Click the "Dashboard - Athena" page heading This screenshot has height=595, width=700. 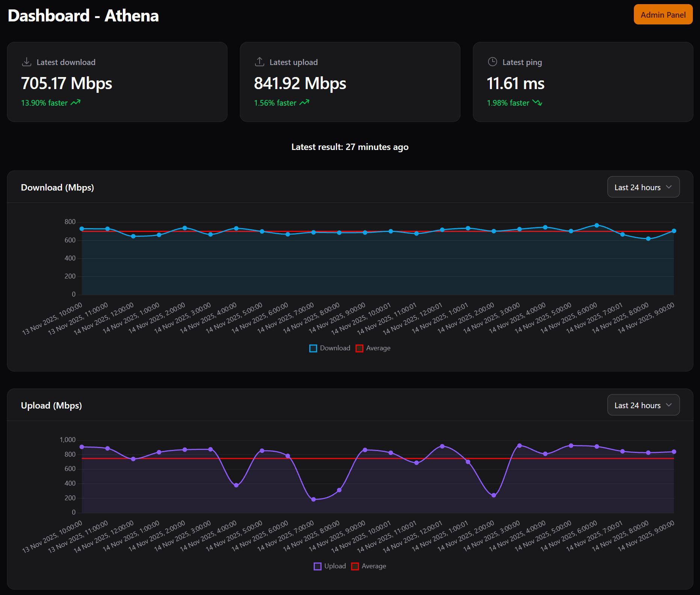(x=83, y=15)
